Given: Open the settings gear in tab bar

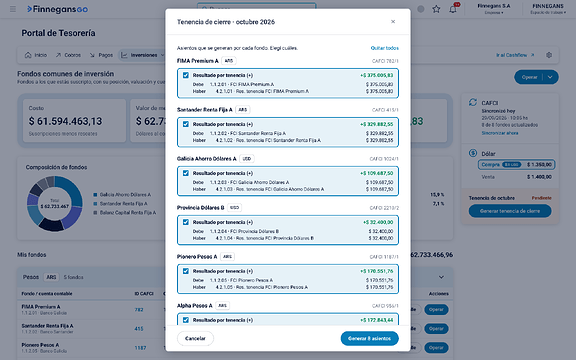Looking at the screenshot, I should pos(549,55).
